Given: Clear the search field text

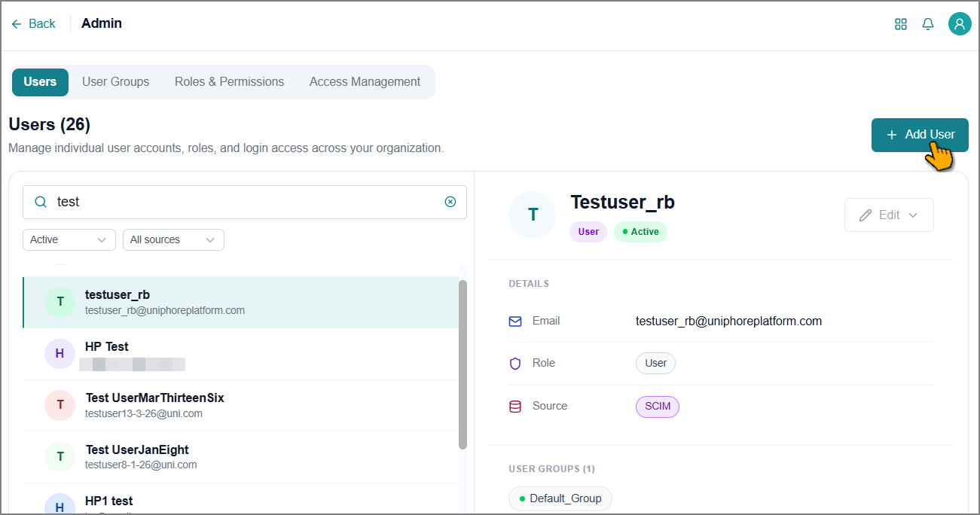Looking at the screenshot, I should [450, 202].
